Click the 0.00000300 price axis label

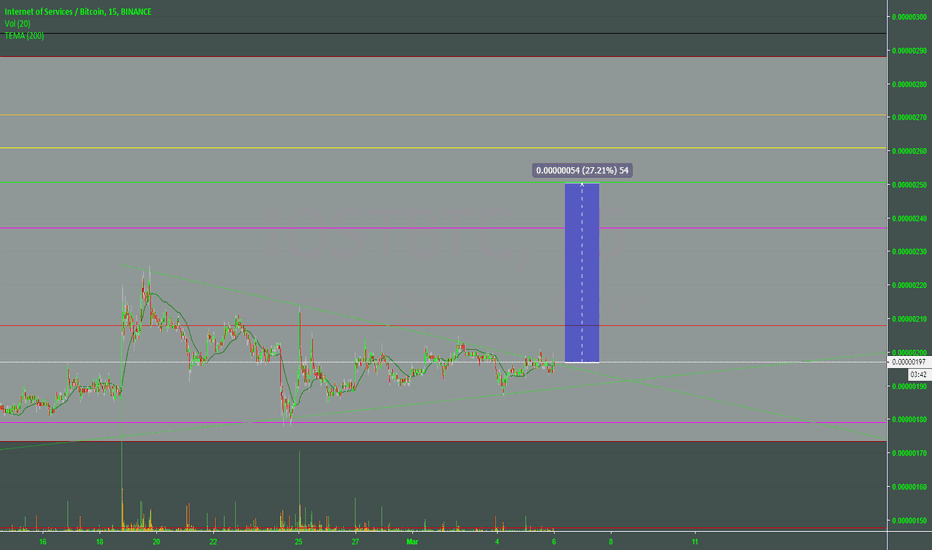(909, 17)
